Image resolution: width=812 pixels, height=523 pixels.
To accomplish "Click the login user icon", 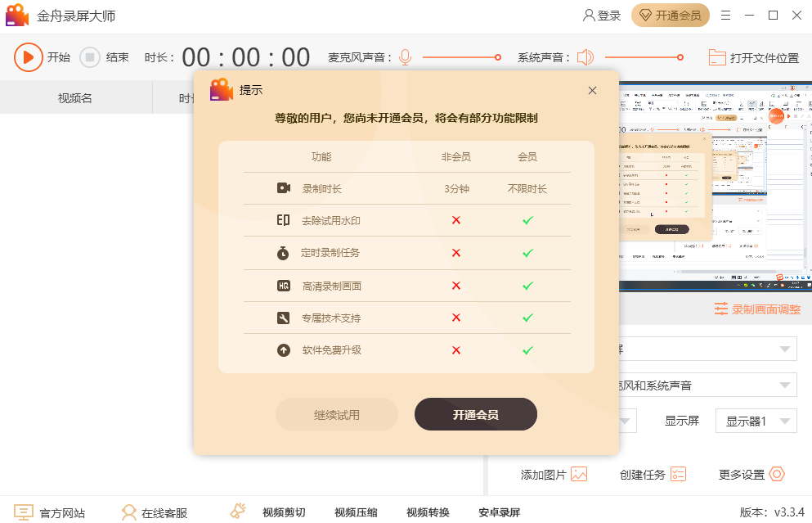I will pos(589,16).
